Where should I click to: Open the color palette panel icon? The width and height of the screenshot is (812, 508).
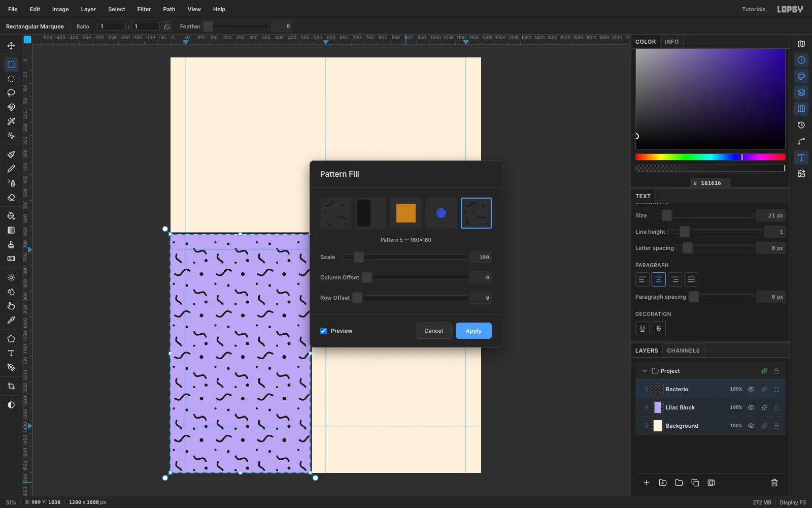(x=801, y=76)
